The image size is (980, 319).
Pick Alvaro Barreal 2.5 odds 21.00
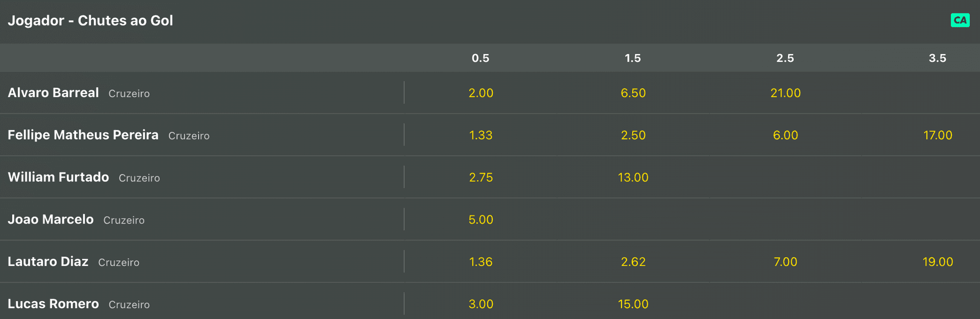785,93
